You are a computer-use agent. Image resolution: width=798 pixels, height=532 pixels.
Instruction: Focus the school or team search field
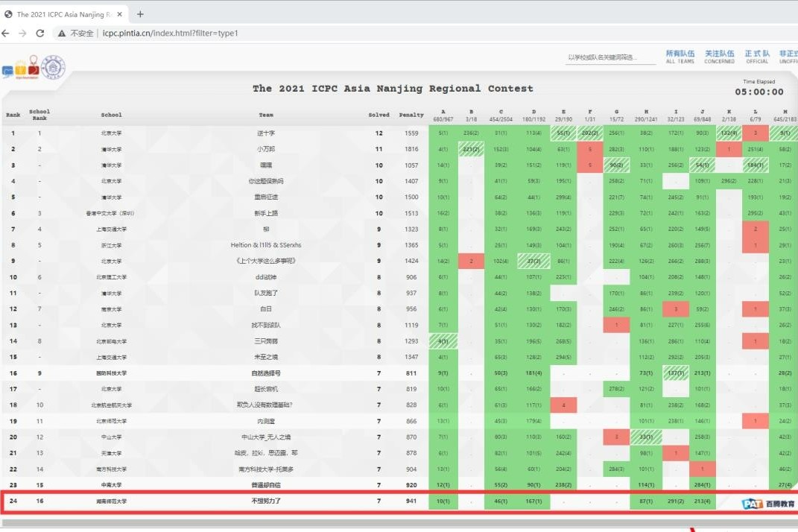(x=610, y=57)
